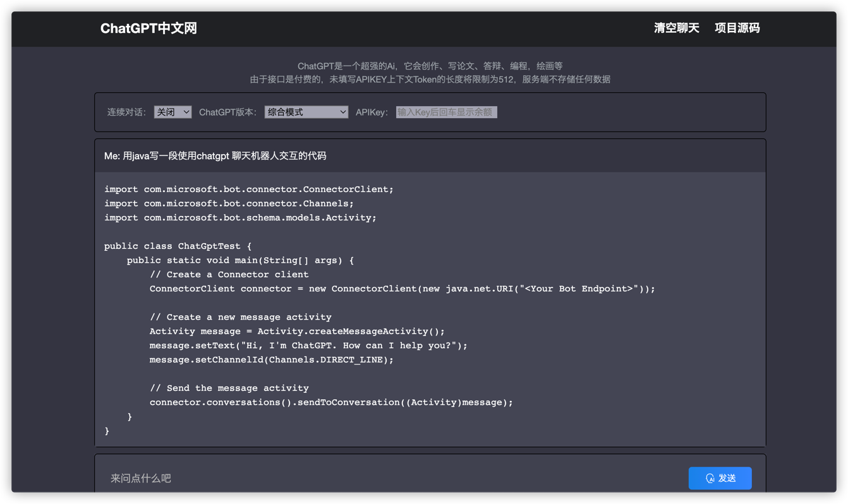Click the notice text about APIKEY Token limit 512
This screenshot has height=504, width=848.
tap(430, 80)
